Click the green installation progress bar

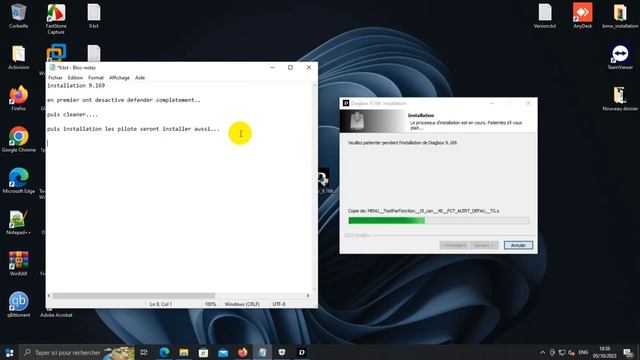439,220
